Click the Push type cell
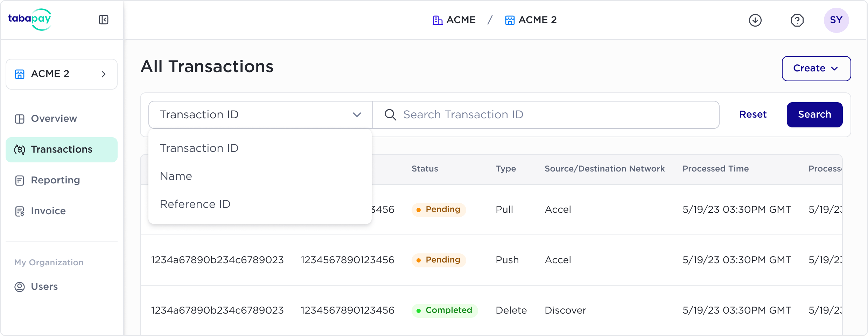The width and height of the screenshot is (868, 336). (x=507, y=260)
